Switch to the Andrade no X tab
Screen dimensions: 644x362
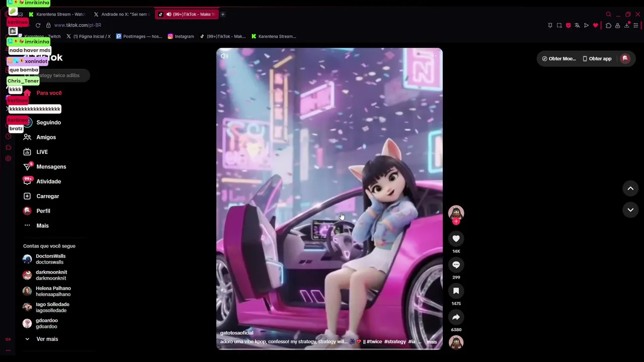coord(122,14)
